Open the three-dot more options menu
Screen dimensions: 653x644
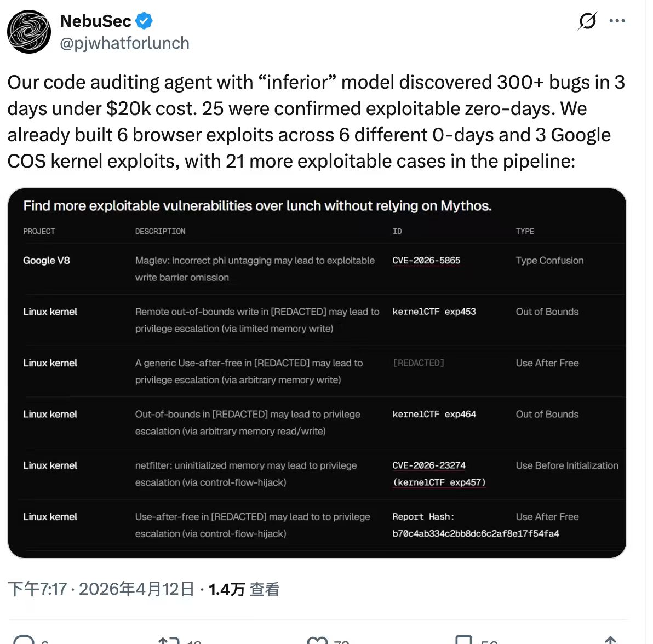click(617, 21)
